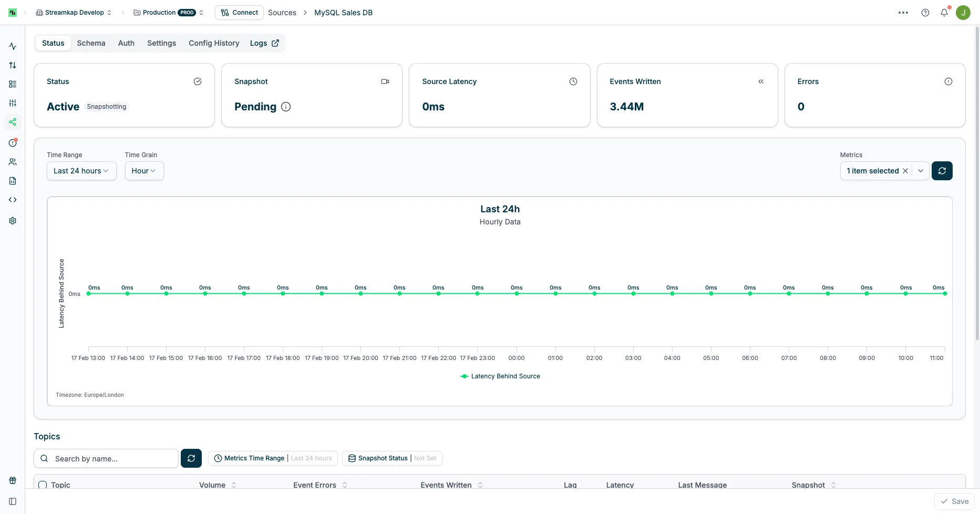
Task: Open the up-down arrows sidebar icon
Action: coord(13,65)
